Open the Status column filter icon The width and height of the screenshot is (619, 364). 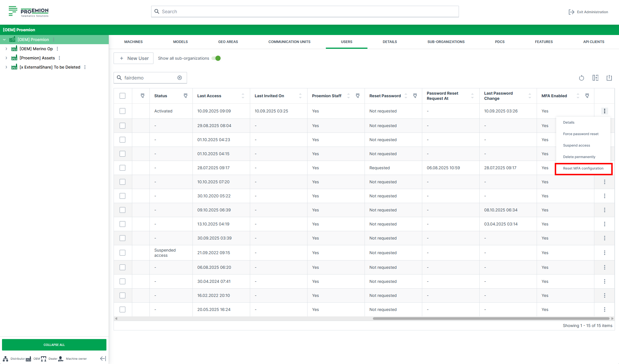tap(186, 96)
